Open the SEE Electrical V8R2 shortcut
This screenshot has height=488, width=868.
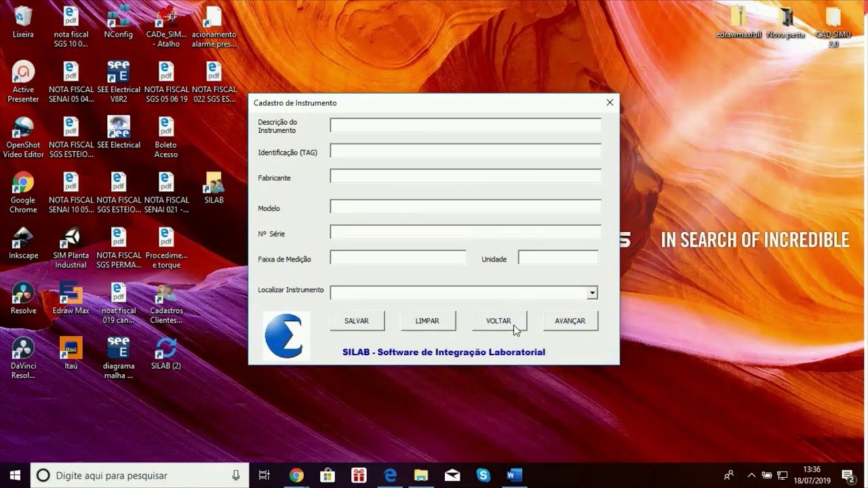[x=119, y=81]
